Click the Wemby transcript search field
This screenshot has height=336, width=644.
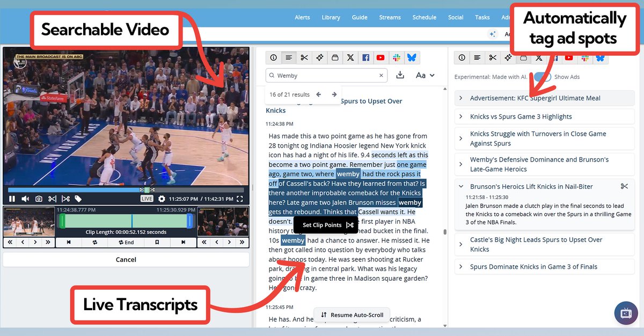[325, 76]
